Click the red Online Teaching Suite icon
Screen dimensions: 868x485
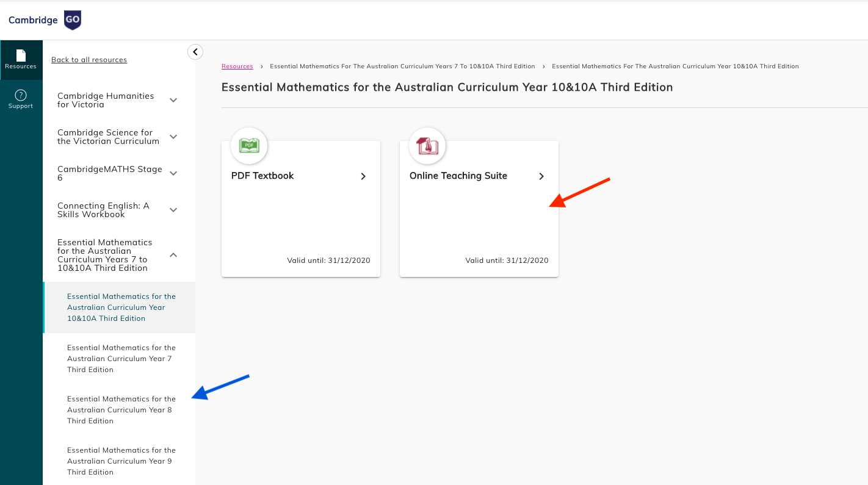coord(427,146)
